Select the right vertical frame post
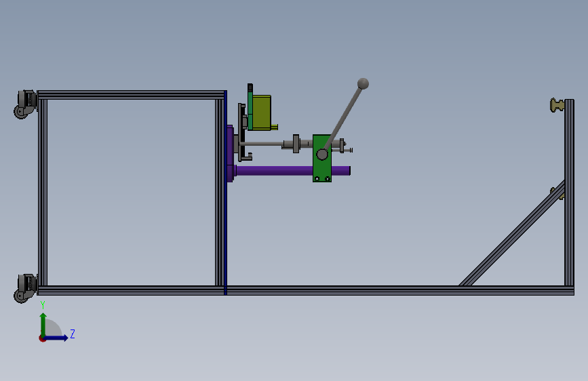The image size is (588, 381). tap(569, 193)
